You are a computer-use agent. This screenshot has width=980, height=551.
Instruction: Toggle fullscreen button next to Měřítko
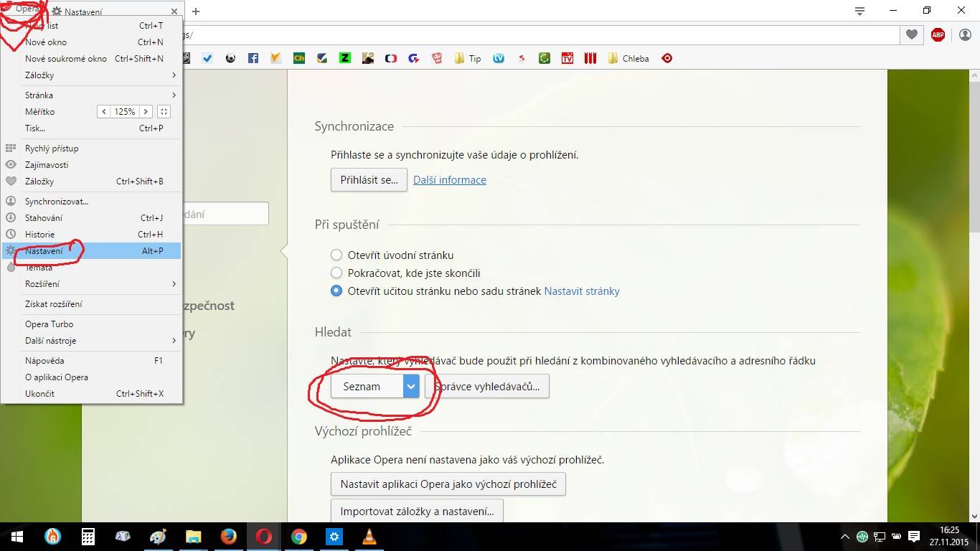click(164, 112)
